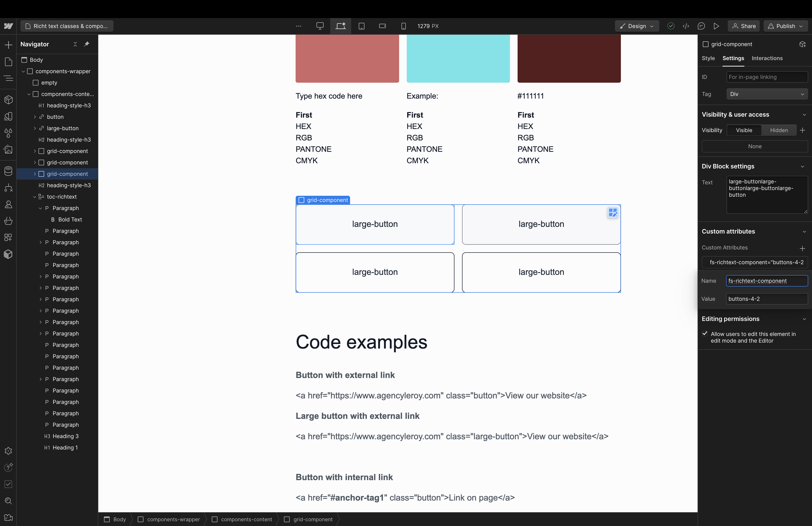
Task: Set visibility to Hidden
Action: pyautogui.click(x=779, y=130)
